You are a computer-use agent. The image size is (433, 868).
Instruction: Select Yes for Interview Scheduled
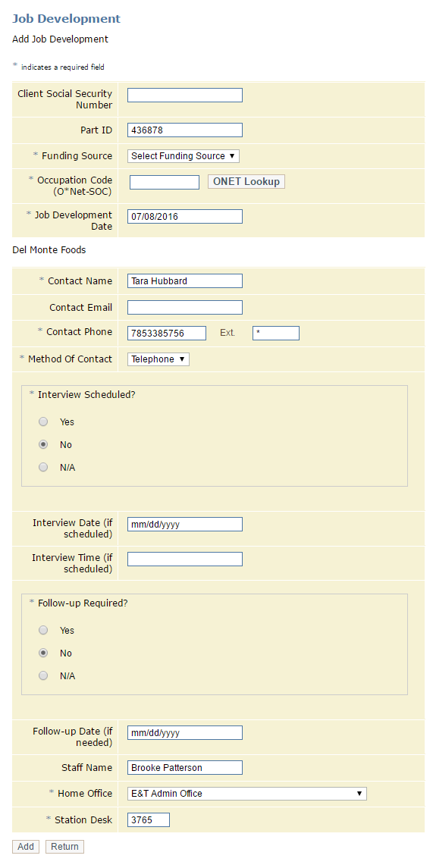click(x=43, y=421)
